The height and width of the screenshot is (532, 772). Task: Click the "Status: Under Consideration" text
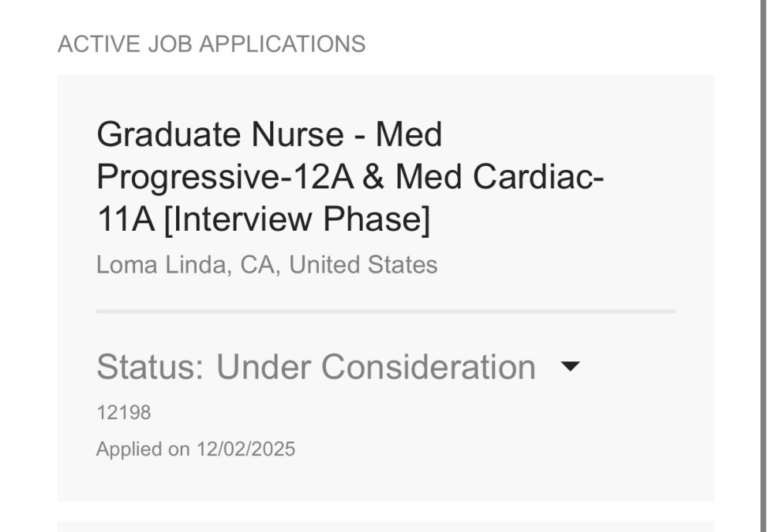(316, 367)
